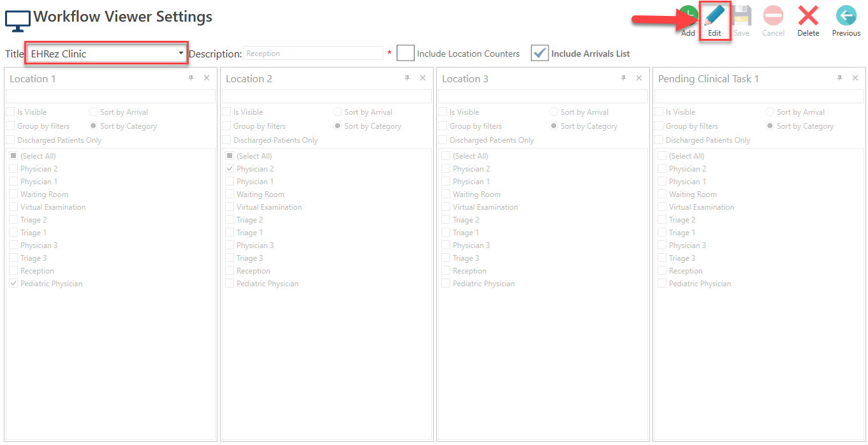Check Reception in Location 1

pyautogui.click(x=13, y=271)
